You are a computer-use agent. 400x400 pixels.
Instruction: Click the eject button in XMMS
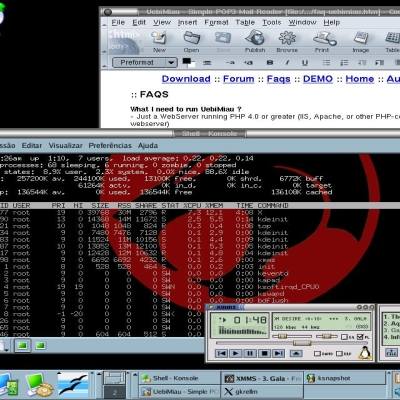coord(296,353)
